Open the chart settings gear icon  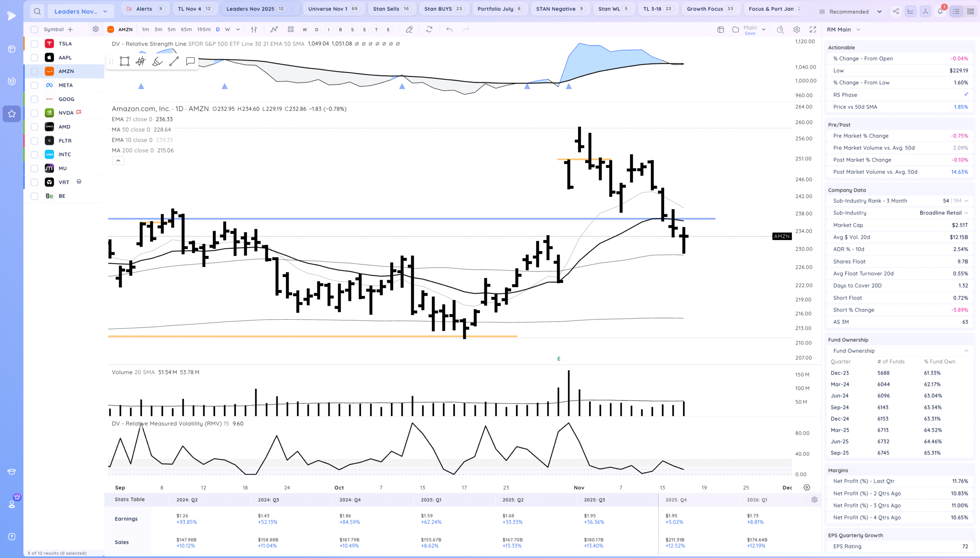(x=797, y=29)
